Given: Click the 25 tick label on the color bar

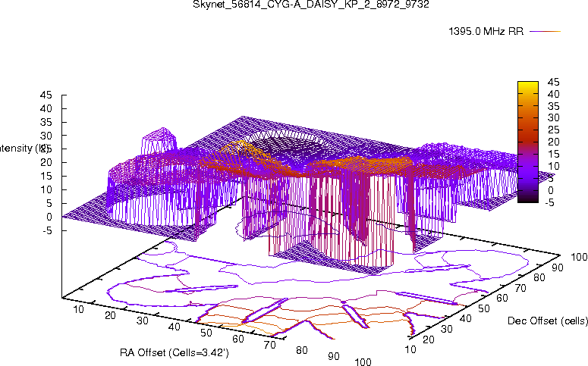Looking at the screenshot, I should pyautogui.click(x=553, y=130).
